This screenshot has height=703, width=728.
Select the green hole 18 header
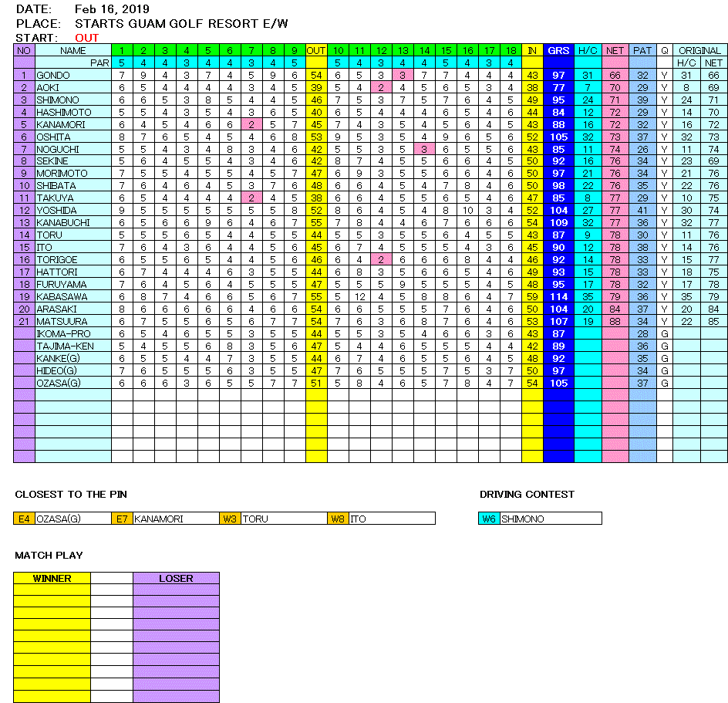click(510, 50)
